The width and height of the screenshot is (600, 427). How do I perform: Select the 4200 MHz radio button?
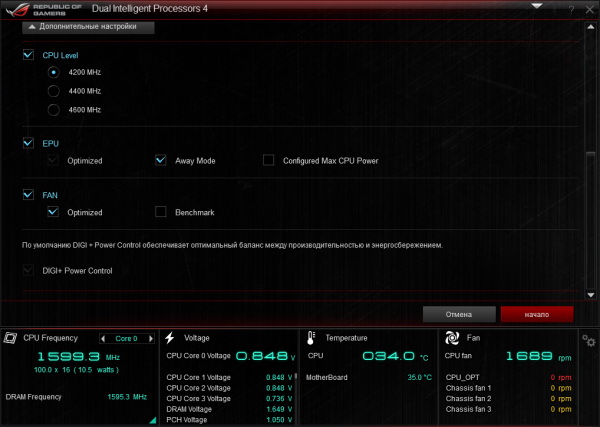tap(54, 72)
